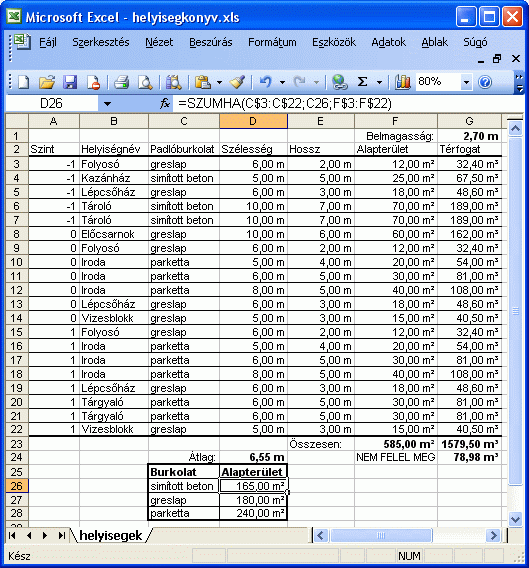Viewport: 529px width, 568px height.
Task: Create a new blank workbook
Action: coord(24,82)
